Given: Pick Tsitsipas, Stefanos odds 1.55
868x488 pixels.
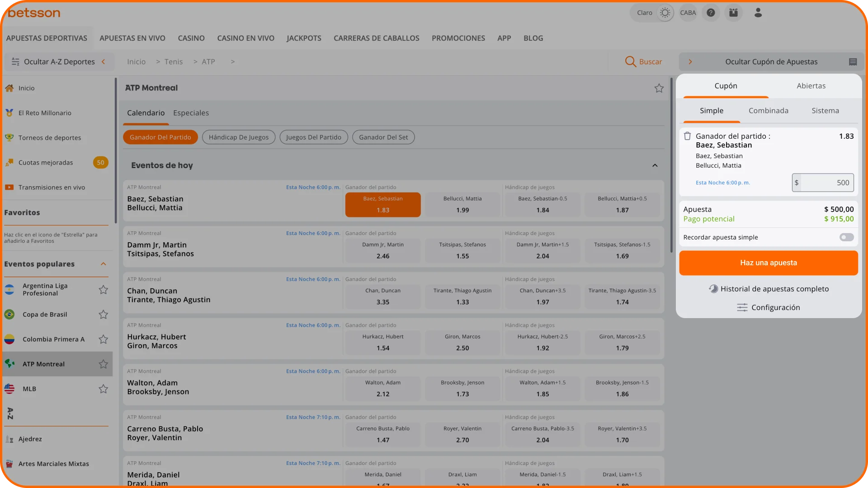Looking at the screenshot, I should (462, 251).
